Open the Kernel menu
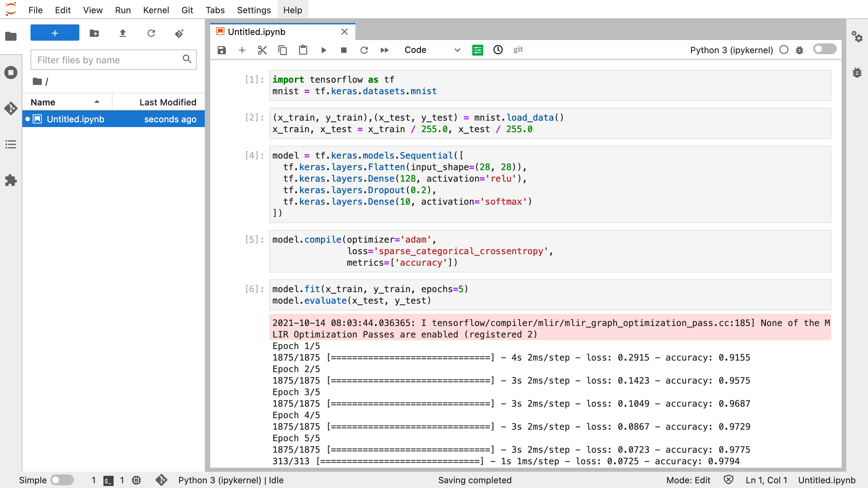 pyautogui.click(x=156, y=10)
